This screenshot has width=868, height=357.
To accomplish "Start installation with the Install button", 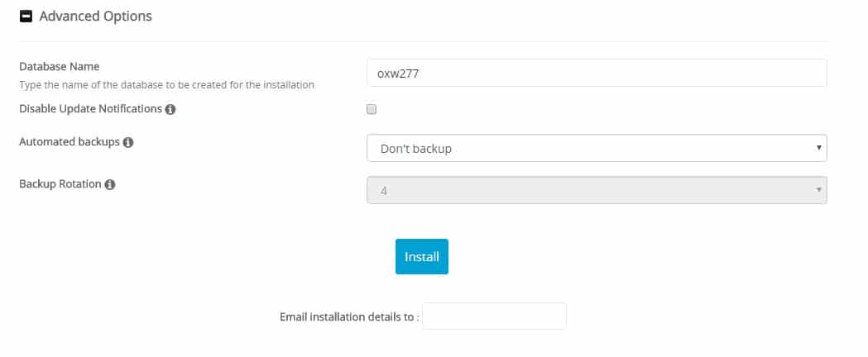I will click(422, 256).
